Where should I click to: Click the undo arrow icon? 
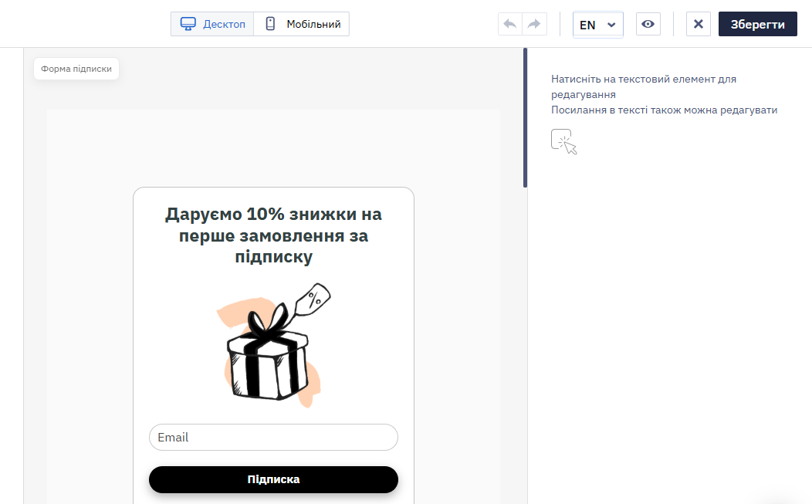tap(510, 25)
